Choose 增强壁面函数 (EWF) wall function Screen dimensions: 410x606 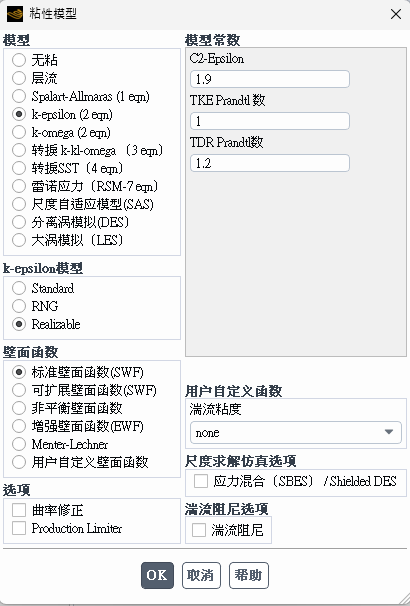pyautogui.click(x=19, y=426)
